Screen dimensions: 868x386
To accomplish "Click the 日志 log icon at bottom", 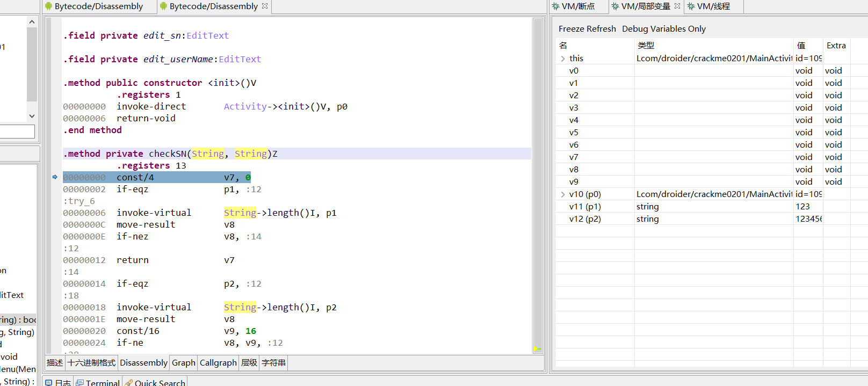I will point(49,383).
